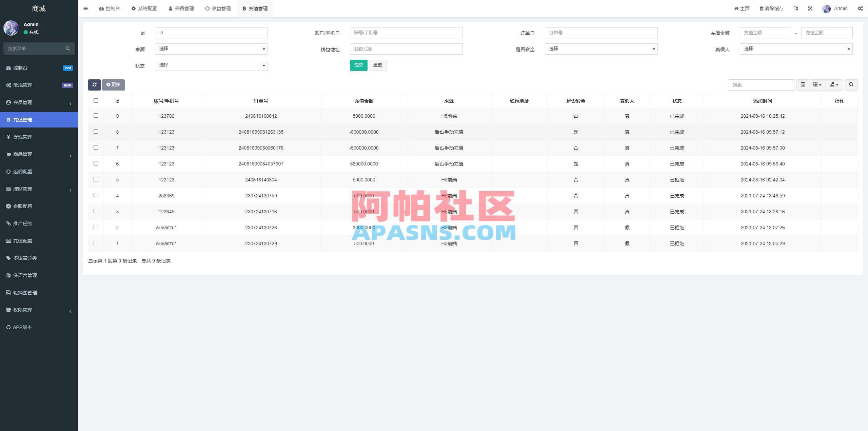Open the 系统配置 menu
This screenshot has width=868, height=431.
pyautogui.click(x=144, y=8)
